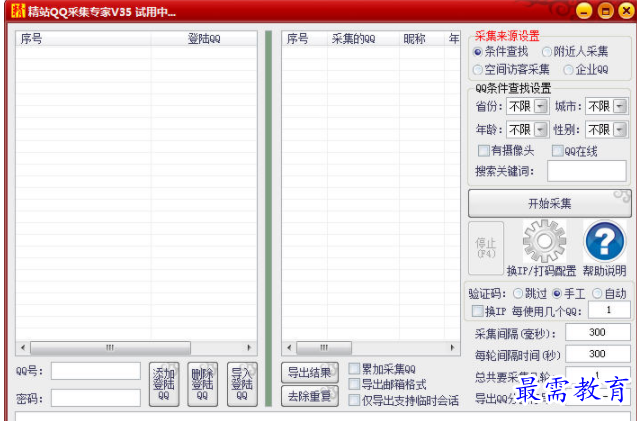Click the 导出结果 button
Screen dimensions: 637x421
[x=310, y=372]
